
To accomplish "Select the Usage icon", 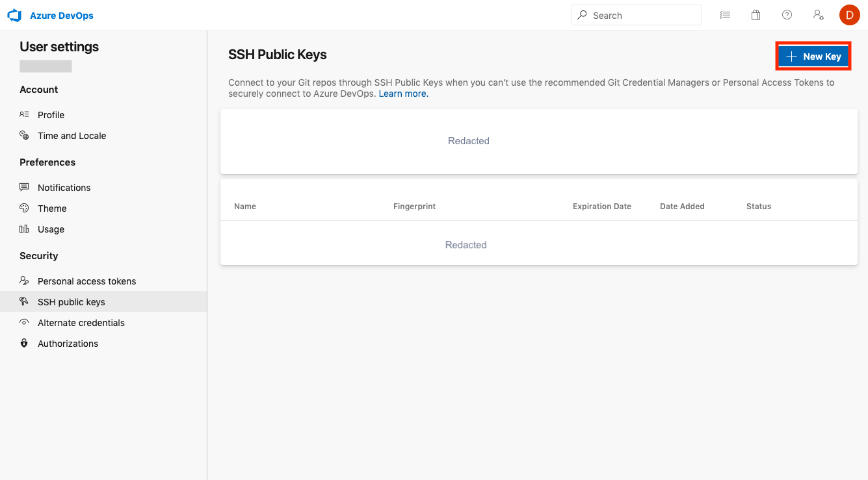I will [24, 229].
